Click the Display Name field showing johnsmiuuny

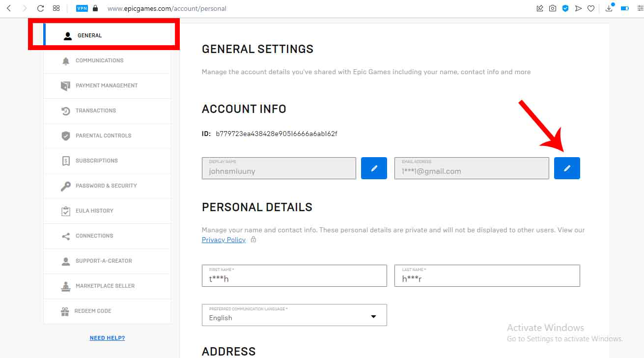click(x=279, y=168)
